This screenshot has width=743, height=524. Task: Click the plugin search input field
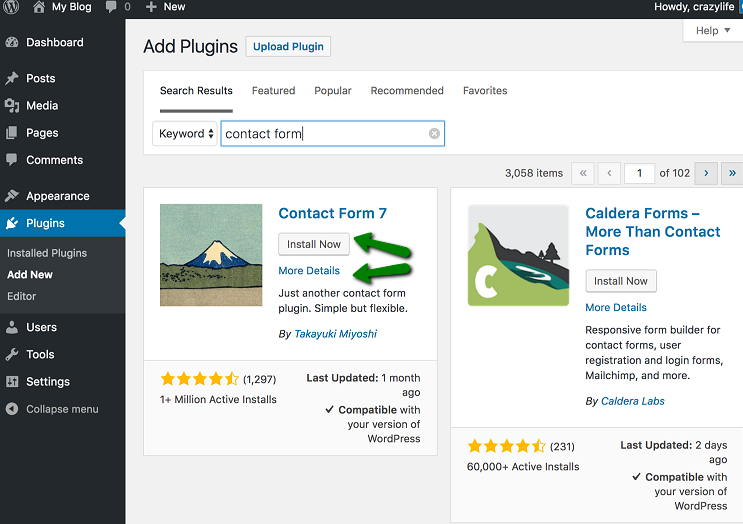pos(333,134)
